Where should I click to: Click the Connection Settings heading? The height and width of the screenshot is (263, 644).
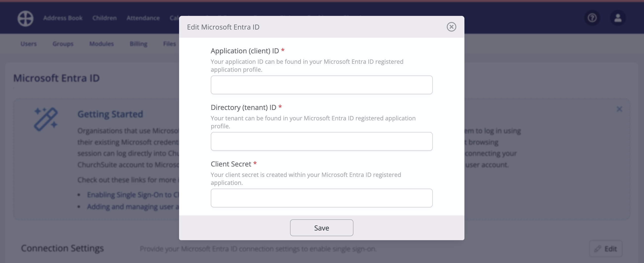pos(62,248)
